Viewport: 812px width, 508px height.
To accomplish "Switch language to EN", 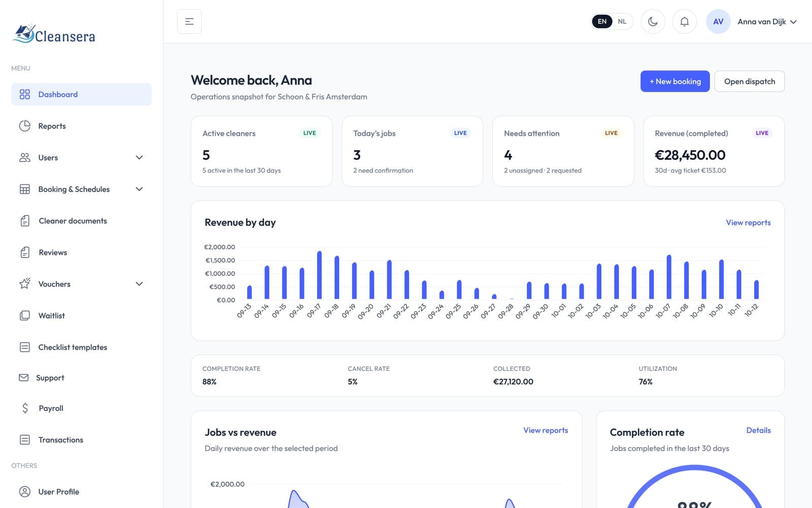I will pyautogui.click(x=602, y=21).
